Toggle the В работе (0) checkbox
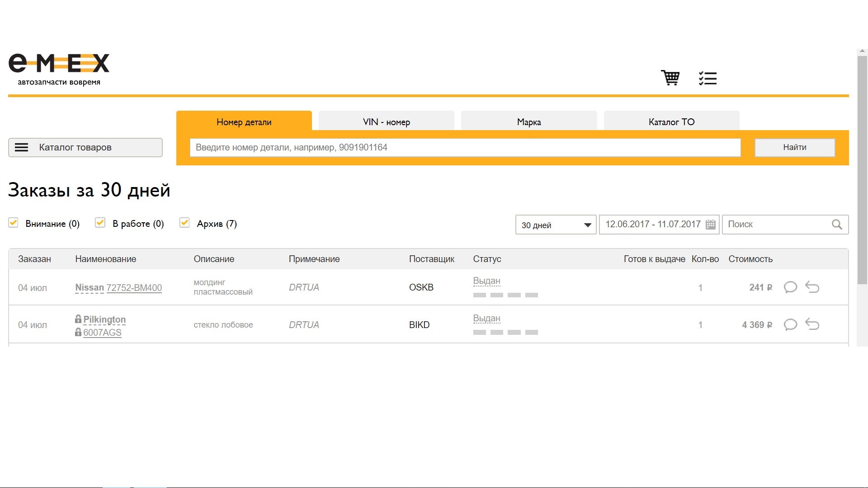868x488 pixels. pyautogui.click(x=100, y=223)
